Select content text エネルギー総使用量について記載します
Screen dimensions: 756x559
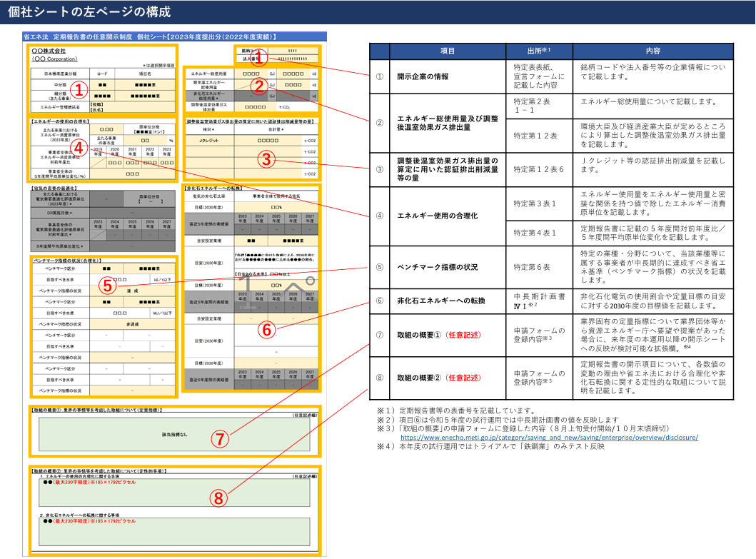coord(648,101)
